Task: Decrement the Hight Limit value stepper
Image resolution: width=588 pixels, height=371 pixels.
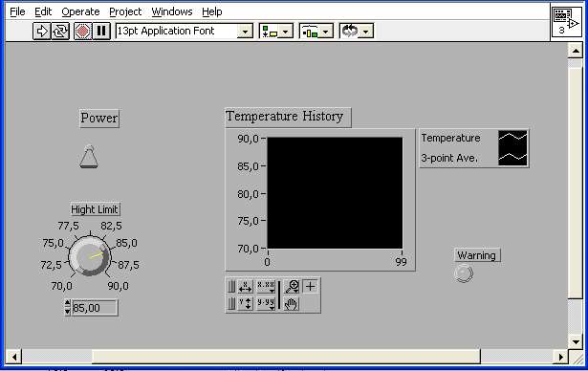Action: pyautogui.click(x=67, y=312)
